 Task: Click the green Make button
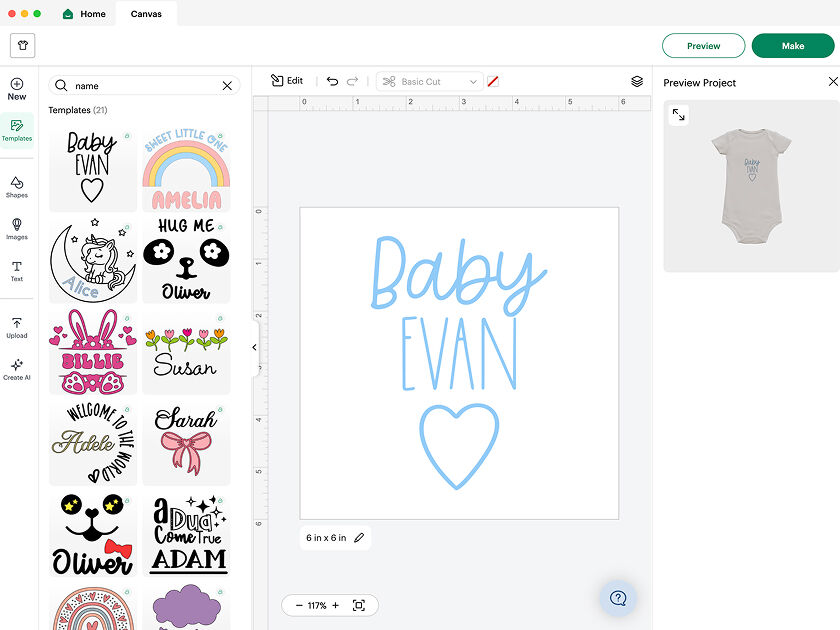pos(792,46)
